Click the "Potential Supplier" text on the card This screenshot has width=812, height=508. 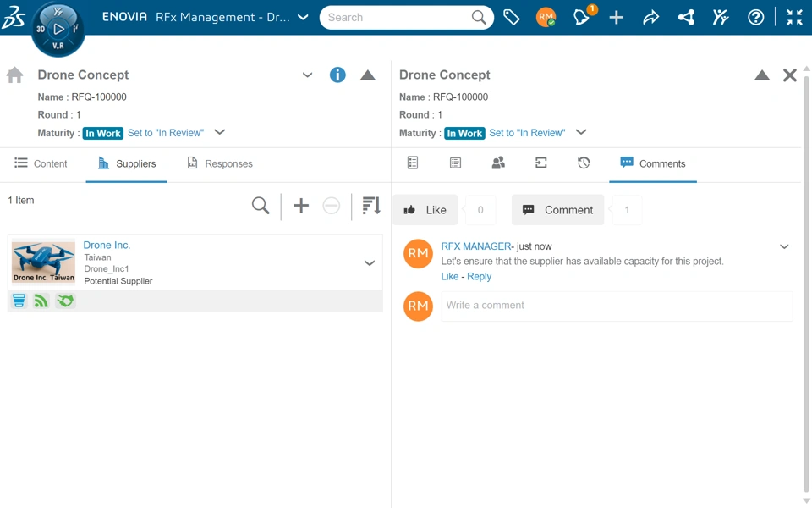coord(118,281)
